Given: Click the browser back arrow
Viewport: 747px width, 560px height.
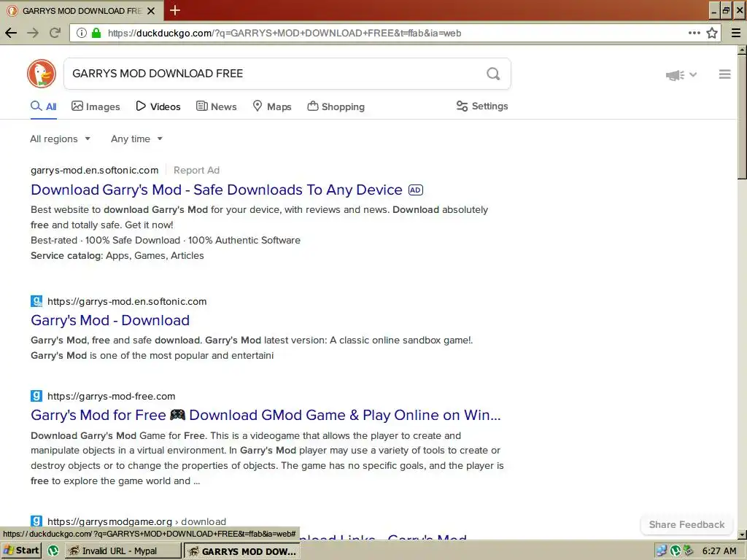Looking at the screenshot, I should coord(10,33).
